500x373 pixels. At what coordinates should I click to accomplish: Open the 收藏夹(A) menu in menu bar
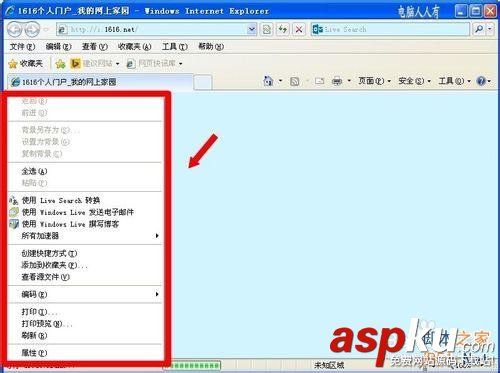pos(134,47)
